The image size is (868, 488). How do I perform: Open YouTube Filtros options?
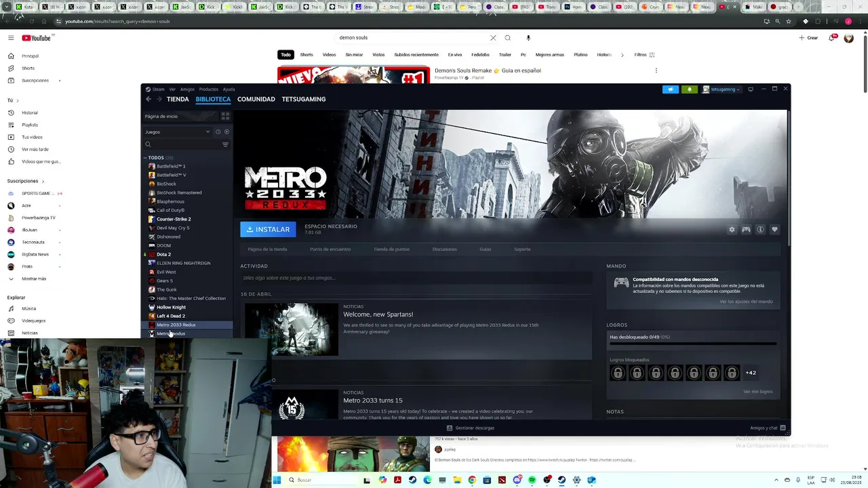click(x=644, y=55)
